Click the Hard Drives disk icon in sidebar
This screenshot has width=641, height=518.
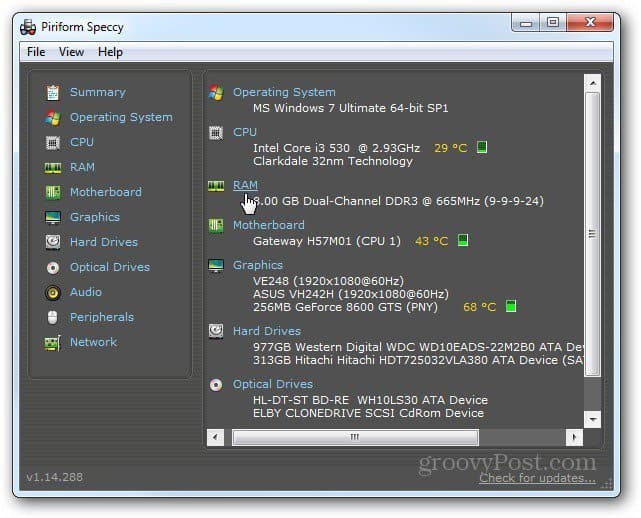point(53,242)
